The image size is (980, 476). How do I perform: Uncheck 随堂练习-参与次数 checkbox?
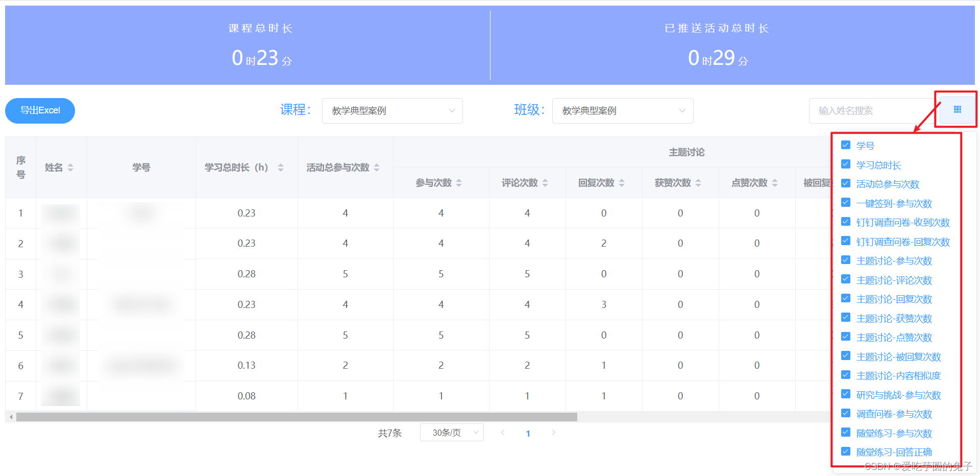coord(846,433)
